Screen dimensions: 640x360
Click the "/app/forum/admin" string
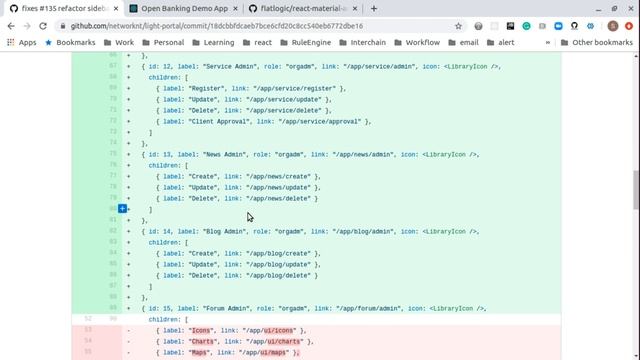(x=368, y=309)
